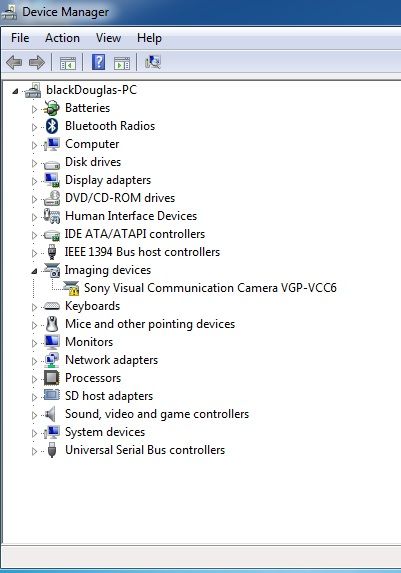Click the Sony camera warning device icon
The height and width of the screenshot is (573, 401).
click(x=71, y=288)
